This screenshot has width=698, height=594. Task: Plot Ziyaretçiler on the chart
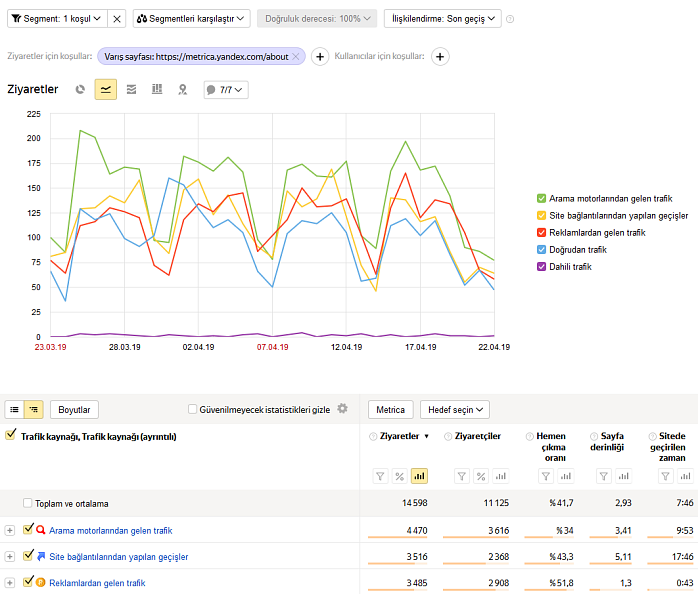501,476
